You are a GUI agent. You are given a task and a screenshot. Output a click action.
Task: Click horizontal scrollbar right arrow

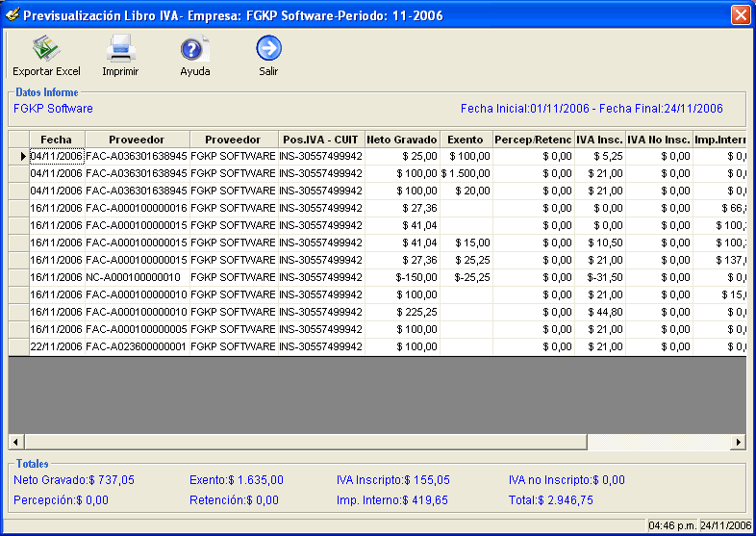coord(738,442)
